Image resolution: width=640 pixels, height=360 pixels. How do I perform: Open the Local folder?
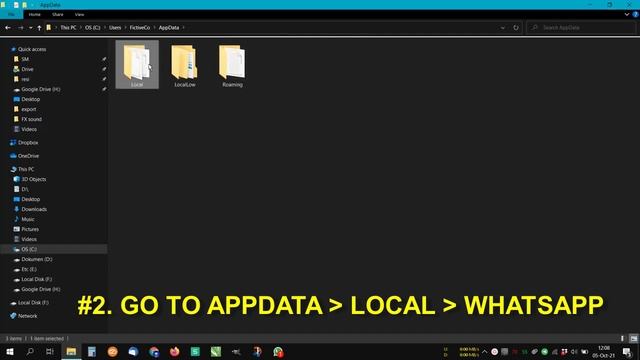pyautogui.click(x=137, y=65)
